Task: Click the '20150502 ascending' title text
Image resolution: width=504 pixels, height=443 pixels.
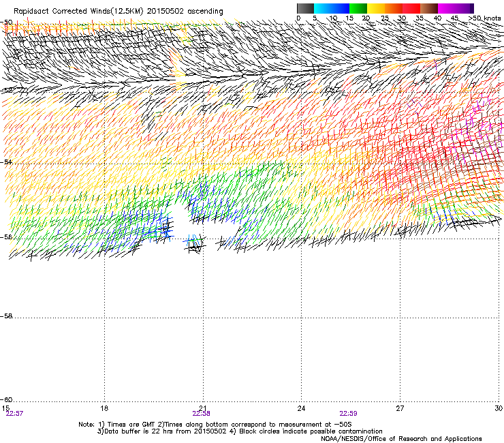Action: click(x=185, y=12)
